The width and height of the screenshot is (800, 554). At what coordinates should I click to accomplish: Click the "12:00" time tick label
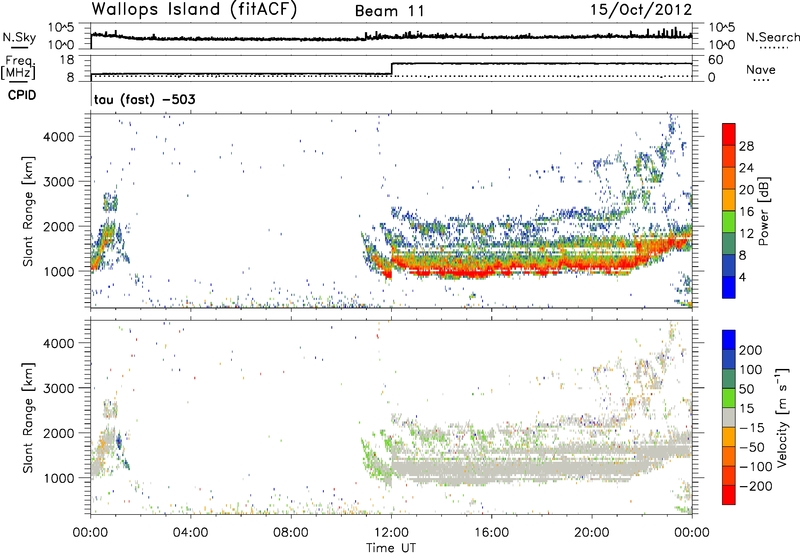coord(391,533)
